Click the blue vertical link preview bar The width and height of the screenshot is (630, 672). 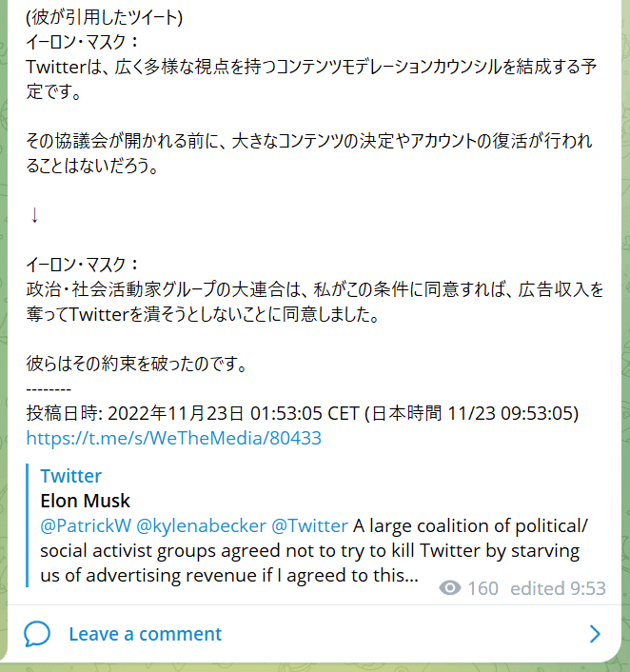28,525
